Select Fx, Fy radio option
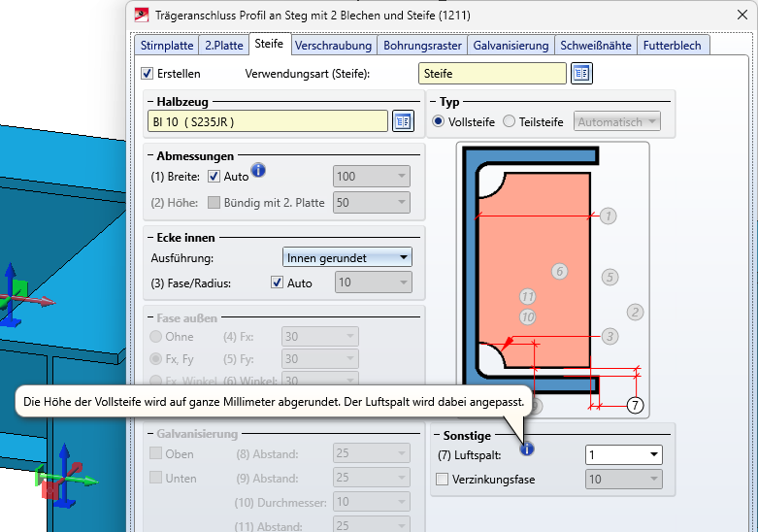Screen dimensions: 758x532 (x=155, y=359)
